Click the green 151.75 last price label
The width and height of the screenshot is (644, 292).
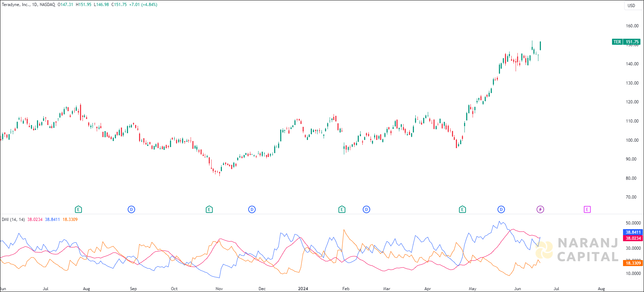(632, 42)
